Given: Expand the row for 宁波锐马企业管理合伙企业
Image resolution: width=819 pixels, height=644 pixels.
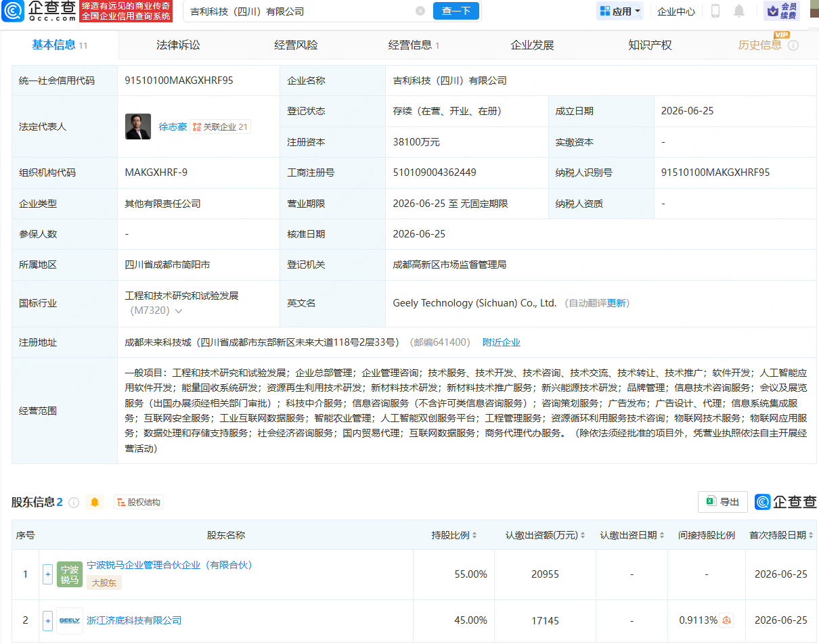Looking at the screenshot, I should (47, 574).
